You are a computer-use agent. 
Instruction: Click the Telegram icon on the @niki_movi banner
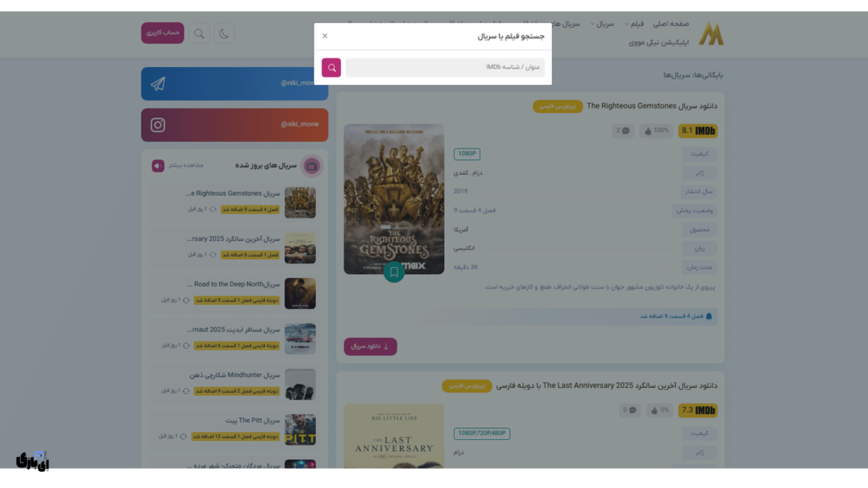158,84
